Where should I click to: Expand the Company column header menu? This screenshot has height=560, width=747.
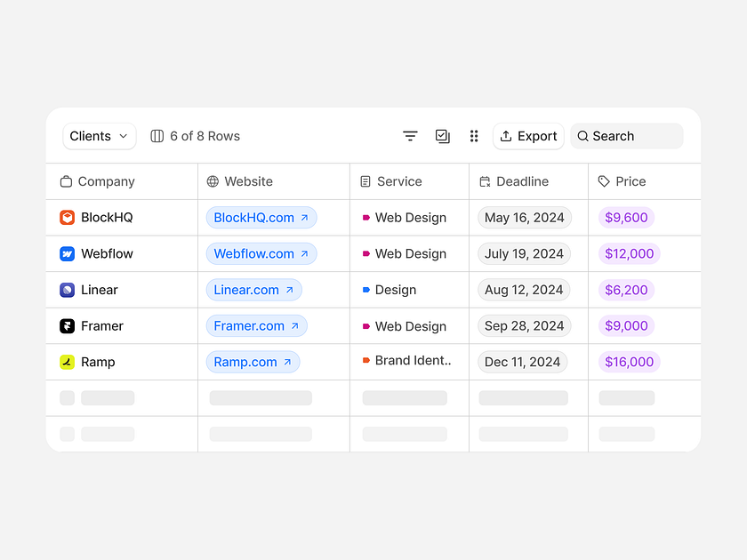[x=97, y=181]
